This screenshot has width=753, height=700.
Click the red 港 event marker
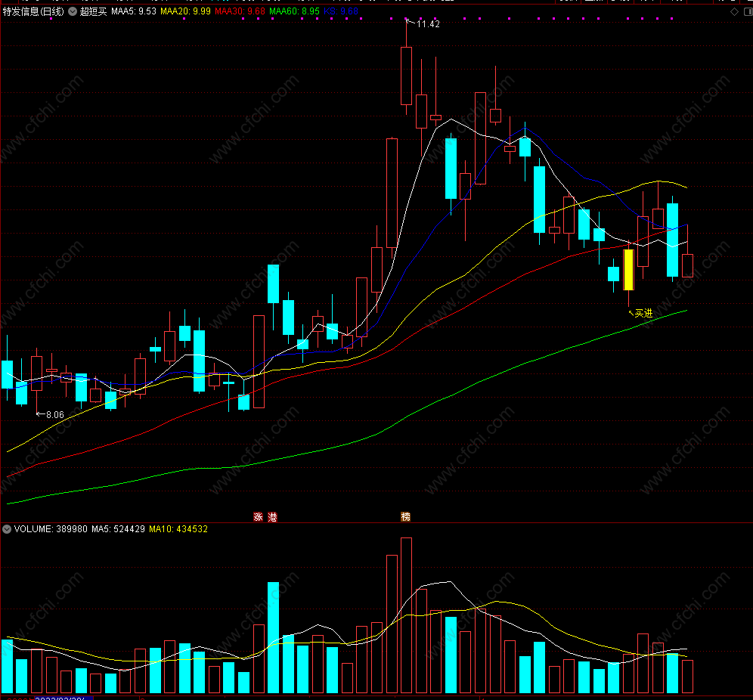tap(272, 516)
